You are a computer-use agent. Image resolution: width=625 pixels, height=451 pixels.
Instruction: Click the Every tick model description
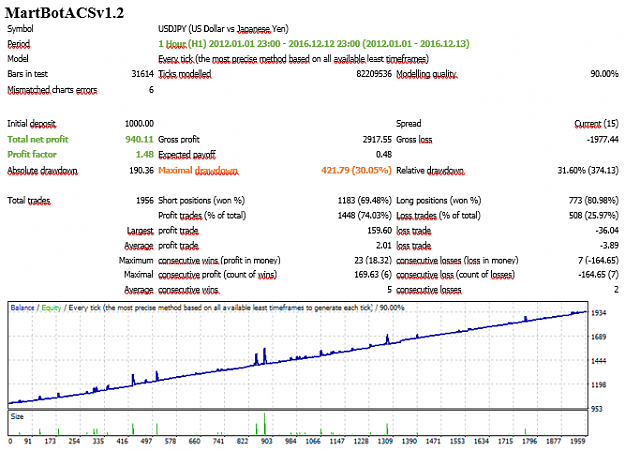[x=293, y=59]
